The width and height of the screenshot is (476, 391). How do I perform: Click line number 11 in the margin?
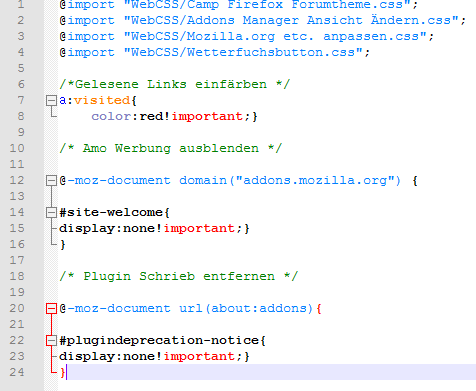click(17, 164)
